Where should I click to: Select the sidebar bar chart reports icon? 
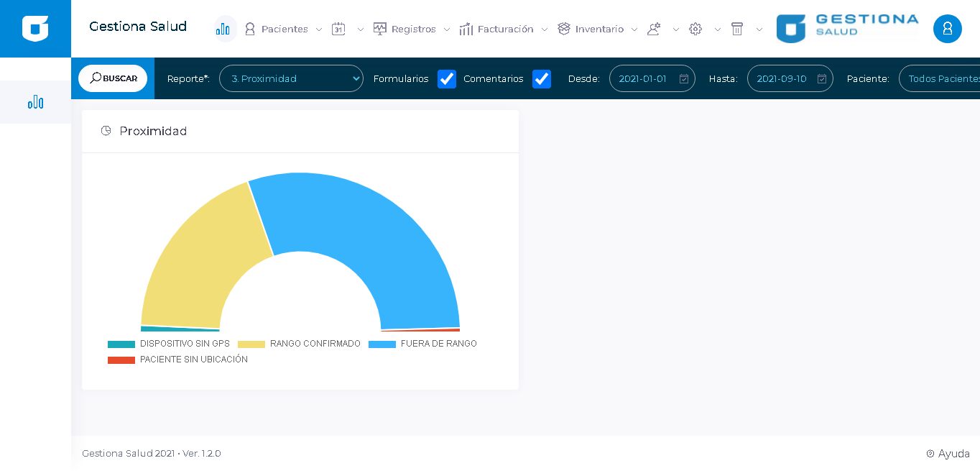35,102
